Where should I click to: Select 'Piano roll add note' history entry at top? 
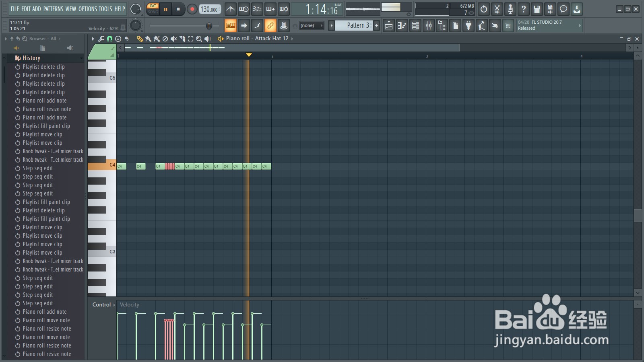pyautogui.click(x=44, y=101)
